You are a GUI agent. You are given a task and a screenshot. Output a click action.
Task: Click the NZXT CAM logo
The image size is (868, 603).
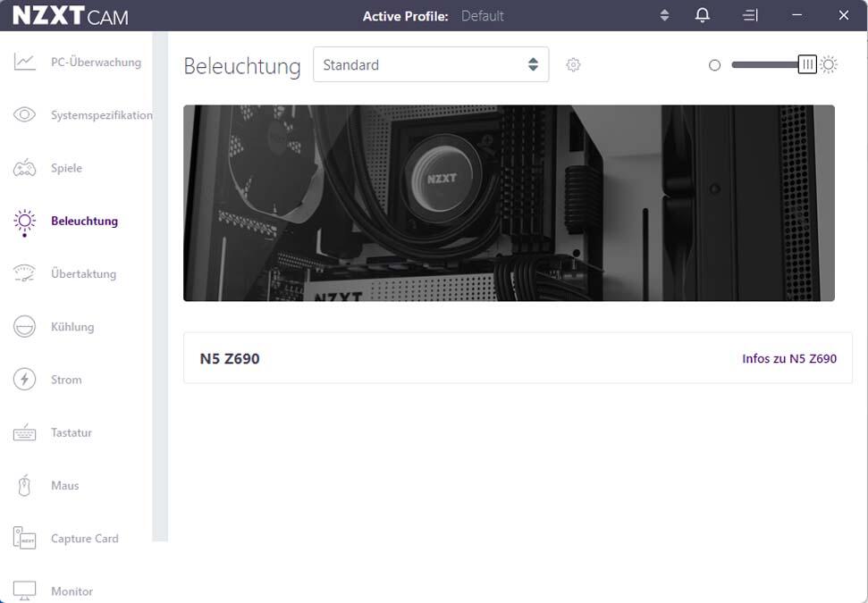(x=71, y=15)
